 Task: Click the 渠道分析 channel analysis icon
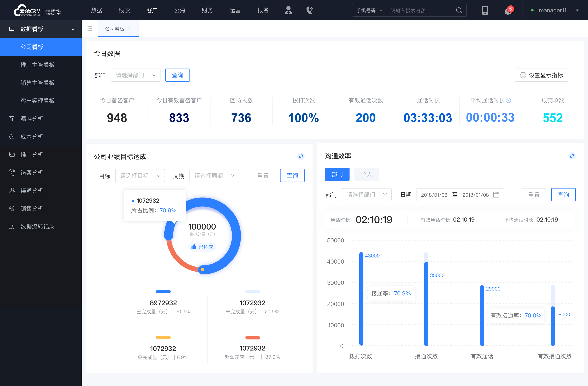tap(12, 190)
